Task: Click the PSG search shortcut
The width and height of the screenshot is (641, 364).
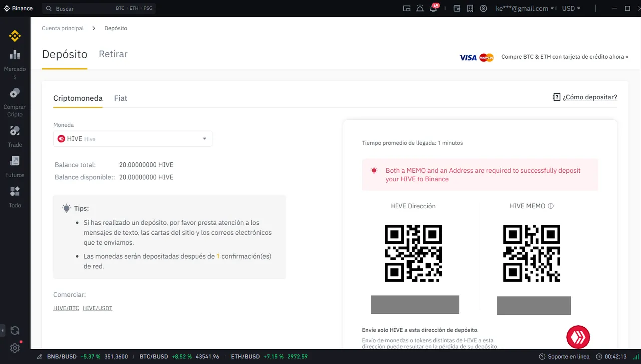Action: [x=148, y=9]
